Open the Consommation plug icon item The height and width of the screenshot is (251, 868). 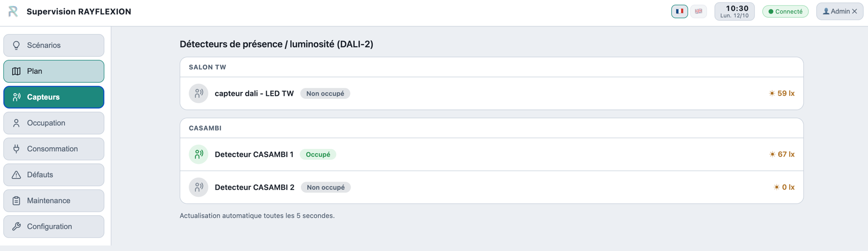pyautogui.click(x=16, y=149)
